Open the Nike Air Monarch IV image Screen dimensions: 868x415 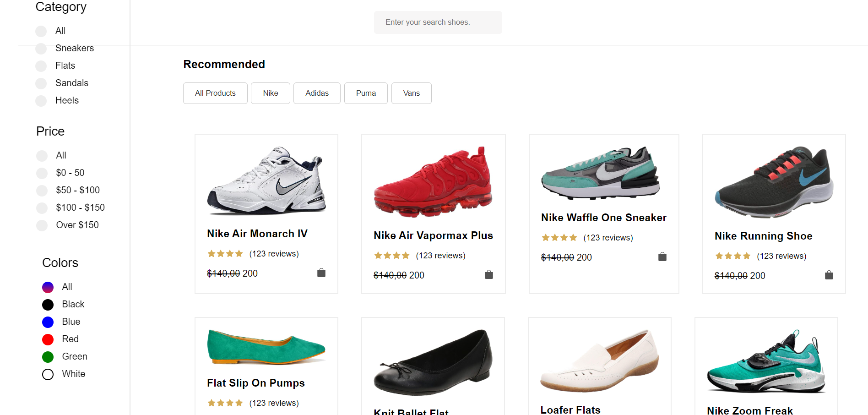[266, 181]
